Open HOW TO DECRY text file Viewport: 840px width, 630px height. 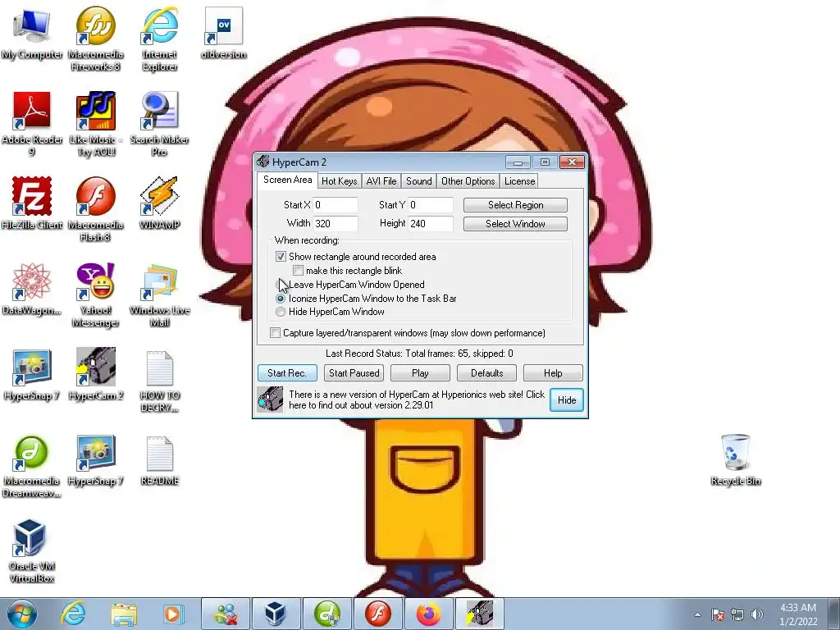click(x=160, y=381)
